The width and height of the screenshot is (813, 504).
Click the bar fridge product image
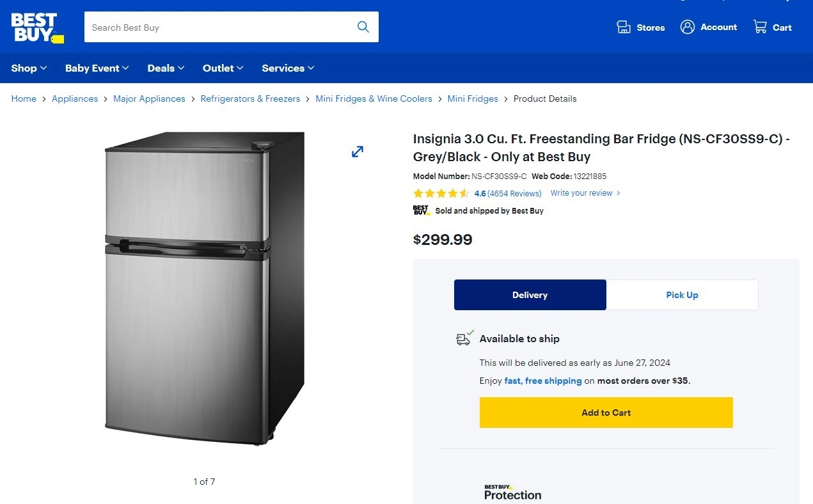pos(204,288)
